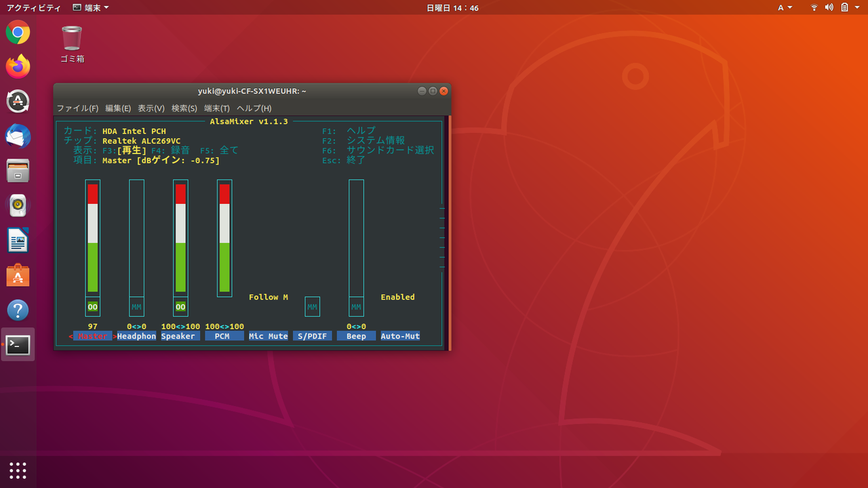Select the Speaker channel label

pyautogui.click(x=178, y=335)
